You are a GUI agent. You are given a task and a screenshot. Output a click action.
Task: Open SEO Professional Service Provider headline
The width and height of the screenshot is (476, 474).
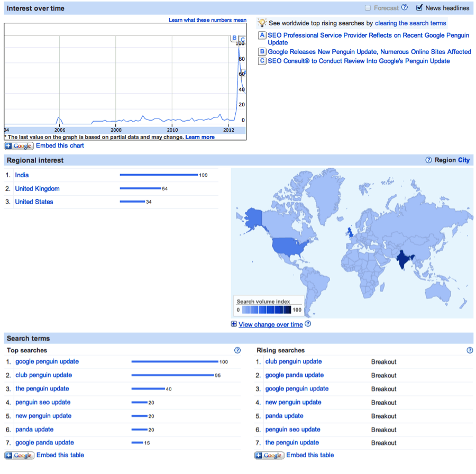(x=368, y=39)
